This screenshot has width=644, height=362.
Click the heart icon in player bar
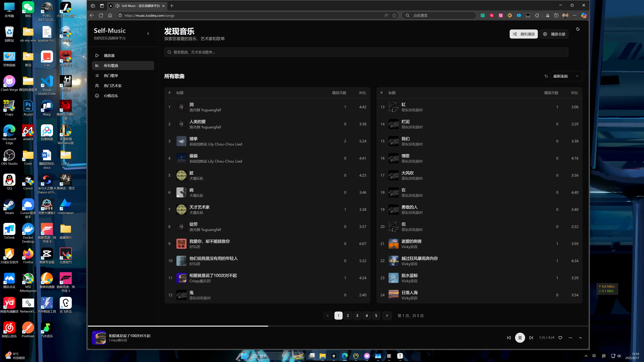pyautogui.click(x=560, y=338)
